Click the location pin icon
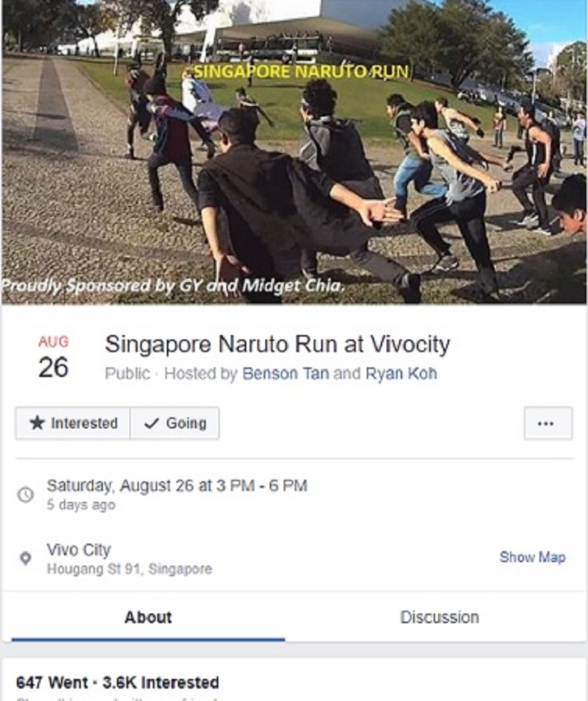 coord(26,558)
